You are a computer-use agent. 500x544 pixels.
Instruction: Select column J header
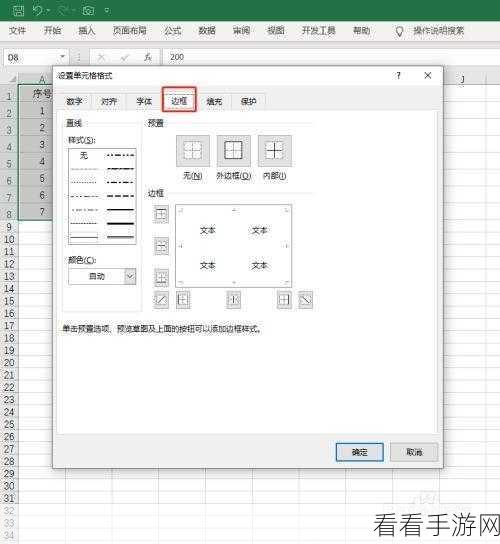click(463, 78)
